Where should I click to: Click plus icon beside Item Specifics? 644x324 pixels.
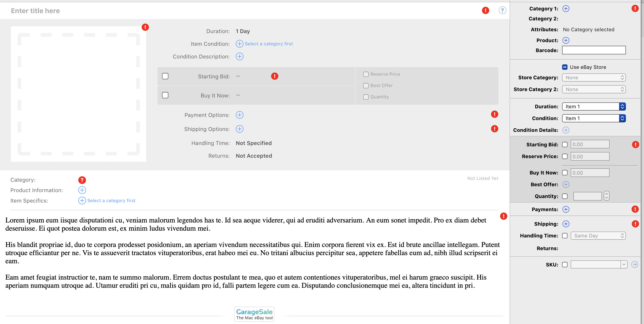pyautogui.click(x=82, y=200)
